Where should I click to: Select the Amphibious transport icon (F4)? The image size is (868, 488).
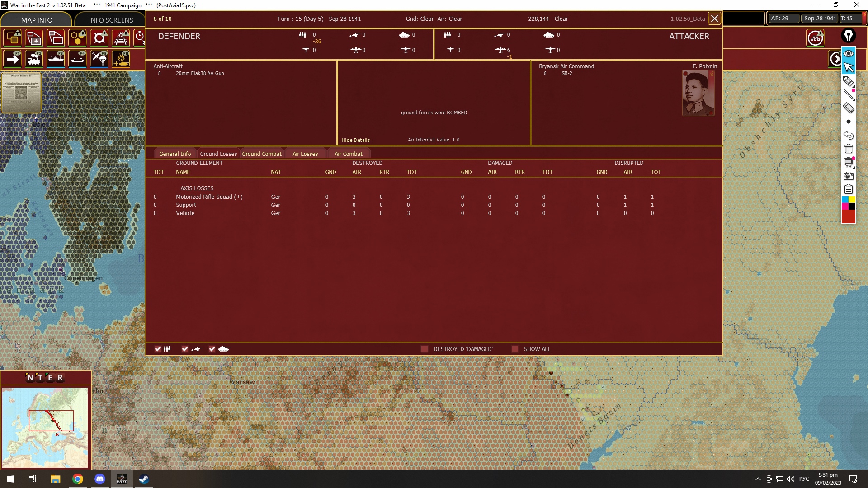77,59
